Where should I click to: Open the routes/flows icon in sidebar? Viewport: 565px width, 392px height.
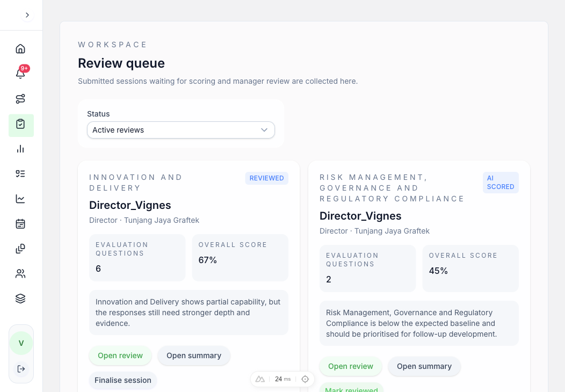pyautogui.click(x=20, y=99)
